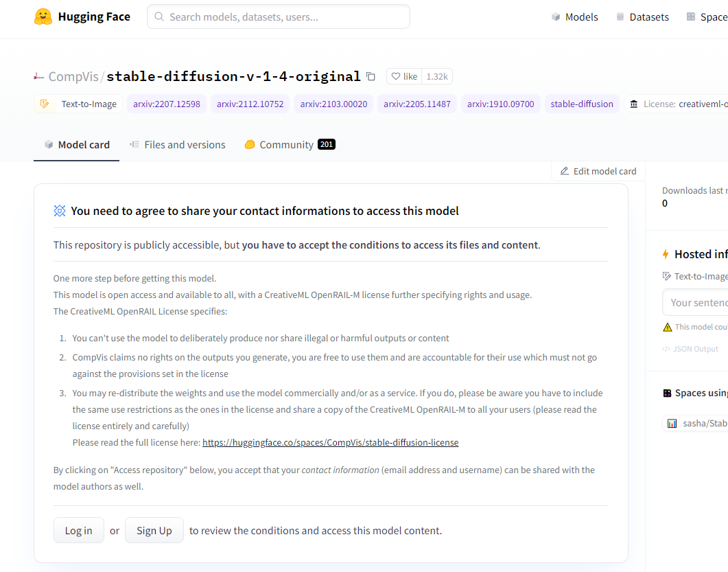Click the CompVis organization avatar icon

click(x=39, y=76)
